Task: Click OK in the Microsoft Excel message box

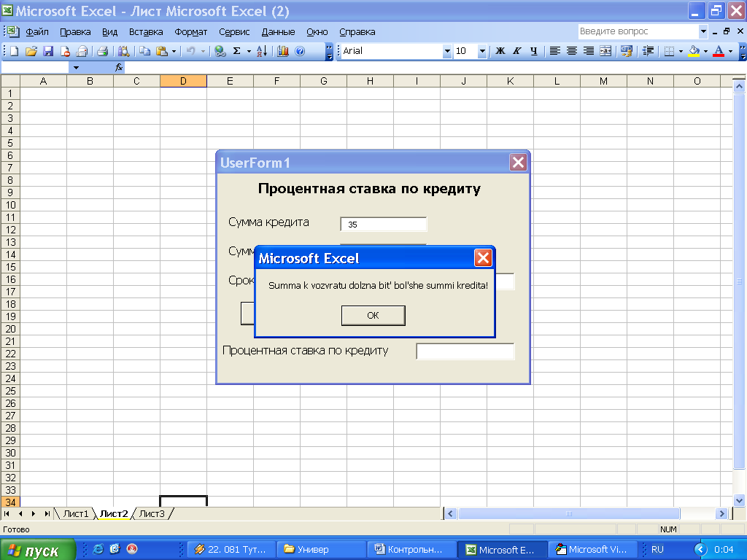Action: 373,315
